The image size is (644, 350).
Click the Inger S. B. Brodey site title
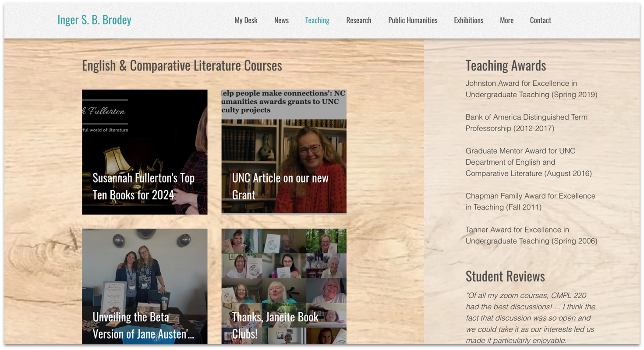[x=94, y=20]
